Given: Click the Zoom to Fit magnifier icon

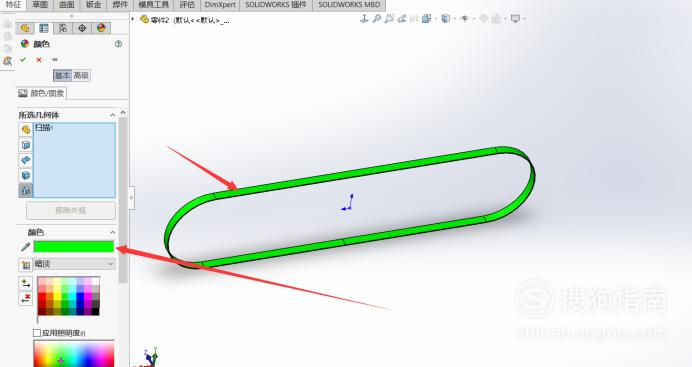Looking at the screenshot, I should point(376,19).
